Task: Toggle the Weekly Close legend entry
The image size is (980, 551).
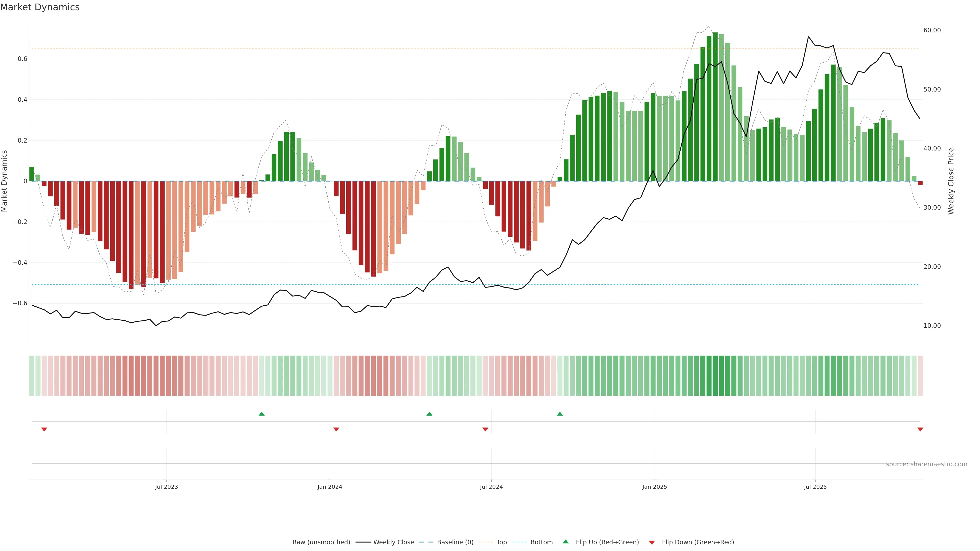Action: 393,542
